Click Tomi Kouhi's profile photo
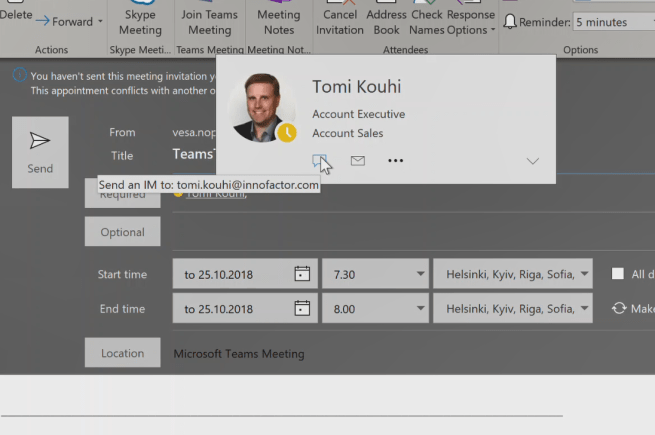The image size is (655, 435). [262, 108]
